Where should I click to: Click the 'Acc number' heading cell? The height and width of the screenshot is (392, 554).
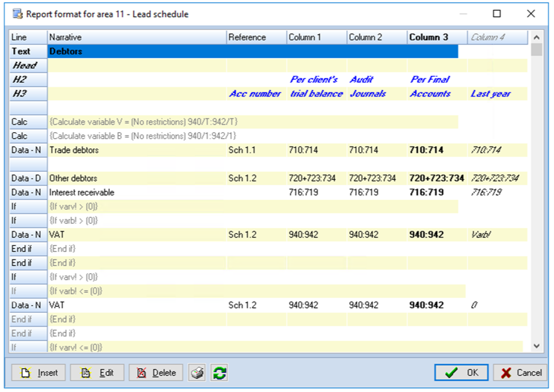(x=255, y=94)
